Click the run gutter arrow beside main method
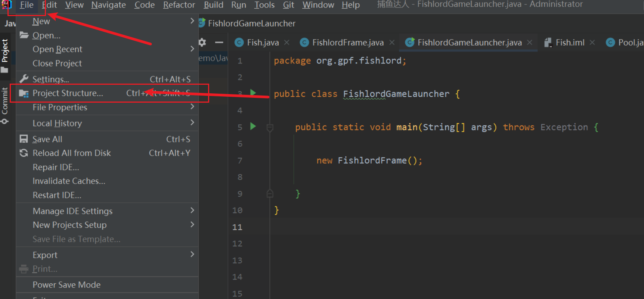This screenshot has height=299, width=644. 253,126
